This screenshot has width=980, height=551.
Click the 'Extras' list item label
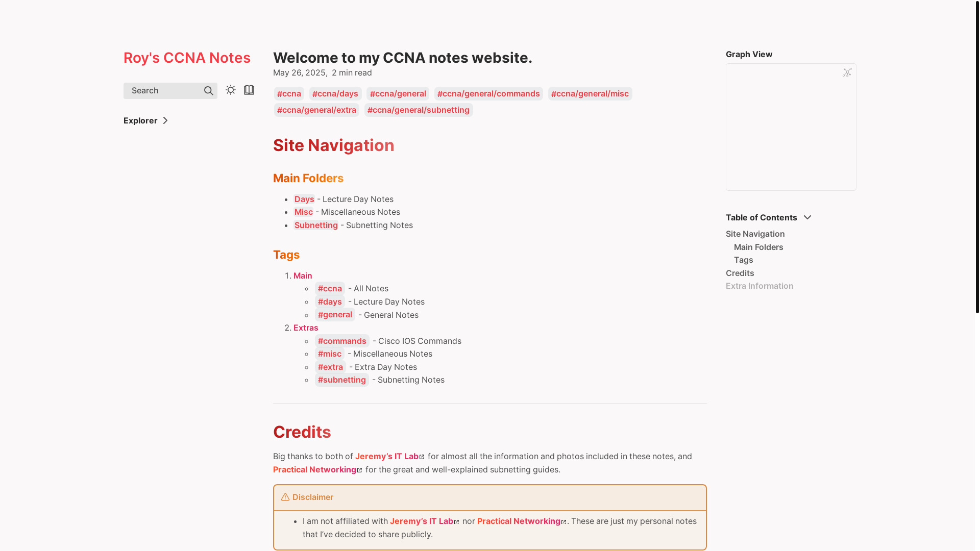point(306,328)
